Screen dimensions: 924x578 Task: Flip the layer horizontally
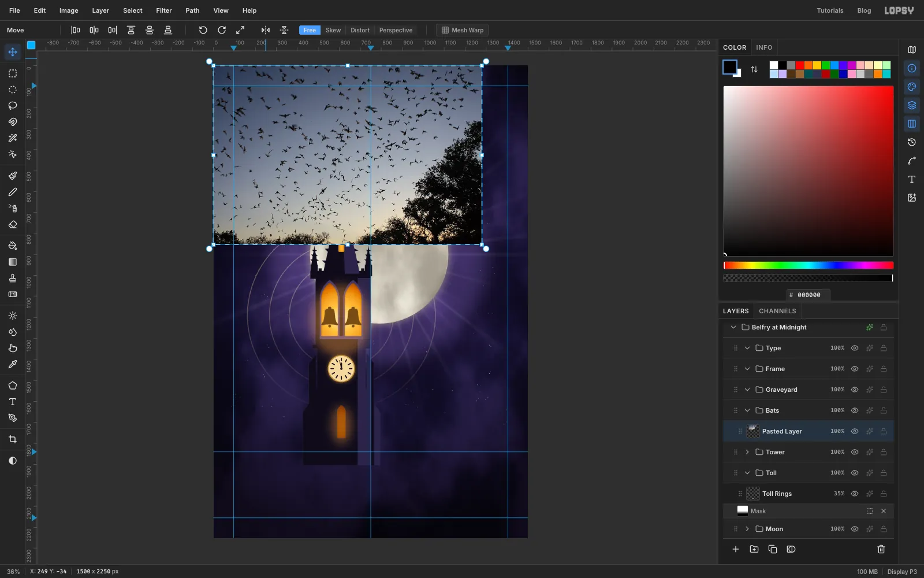pos(266,30)
